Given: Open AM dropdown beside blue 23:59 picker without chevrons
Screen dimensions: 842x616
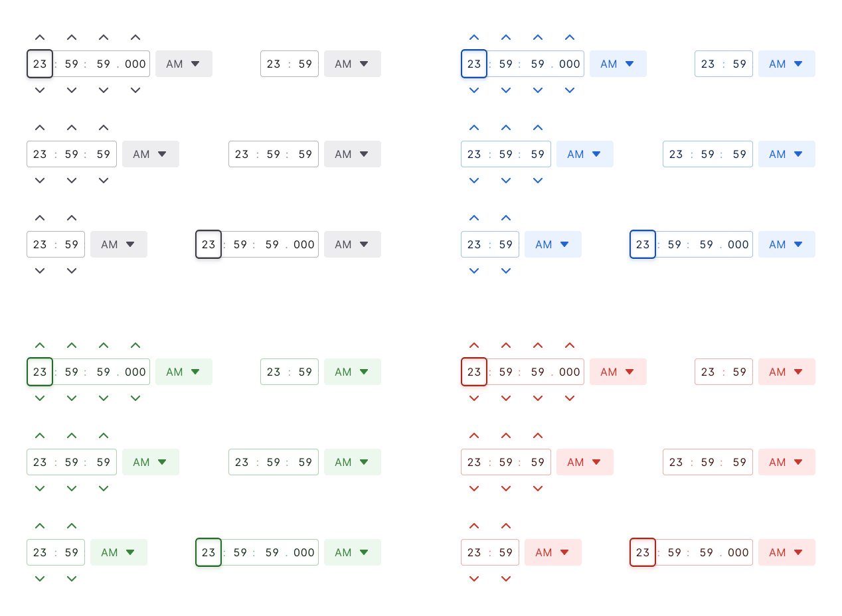Looking at the screenshot, I should point(786,64).
